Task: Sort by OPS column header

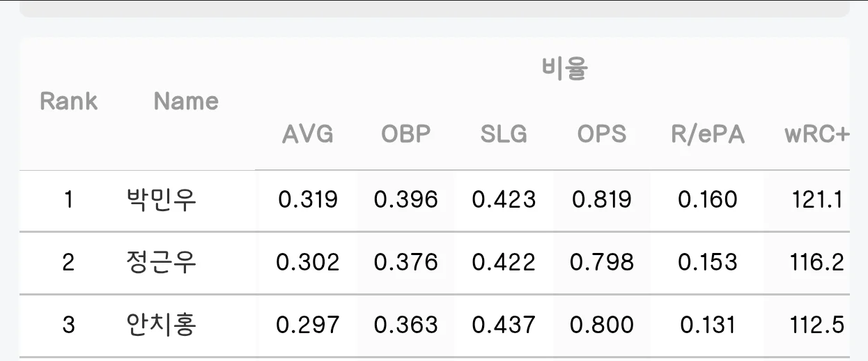Action: pyautogui.click(x=602, y=134)
